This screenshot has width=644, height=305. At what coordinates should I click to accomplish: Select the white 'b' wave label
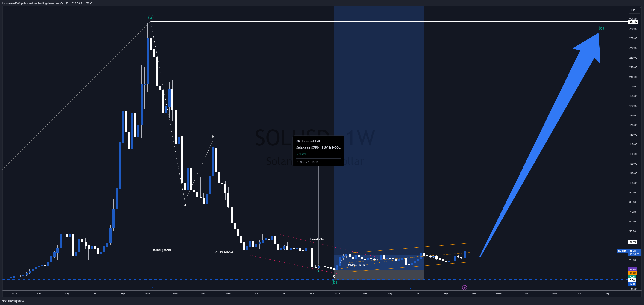(x=213, y=137)
